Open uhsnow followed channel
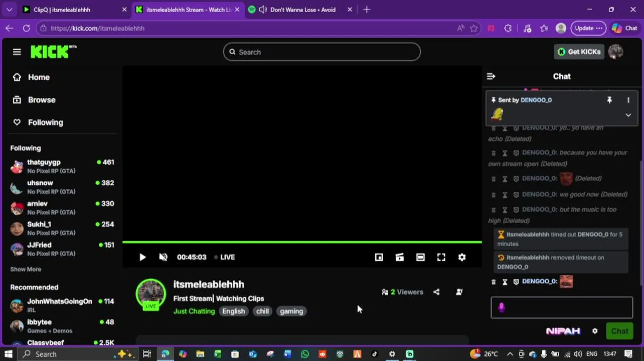This screenshot has height=361, width=644. pyautogui.click(x=62, y=187)
